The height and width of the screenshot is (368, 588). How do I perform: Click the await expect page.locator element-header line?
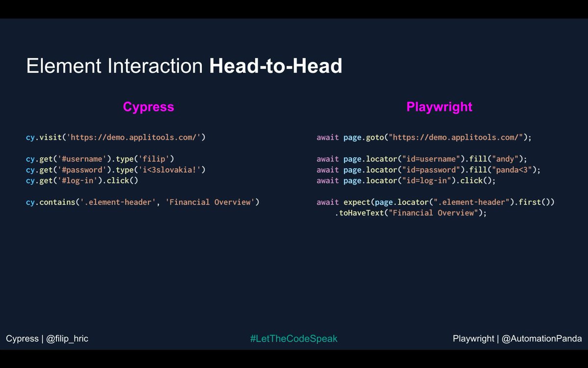[x=435, y=202]
